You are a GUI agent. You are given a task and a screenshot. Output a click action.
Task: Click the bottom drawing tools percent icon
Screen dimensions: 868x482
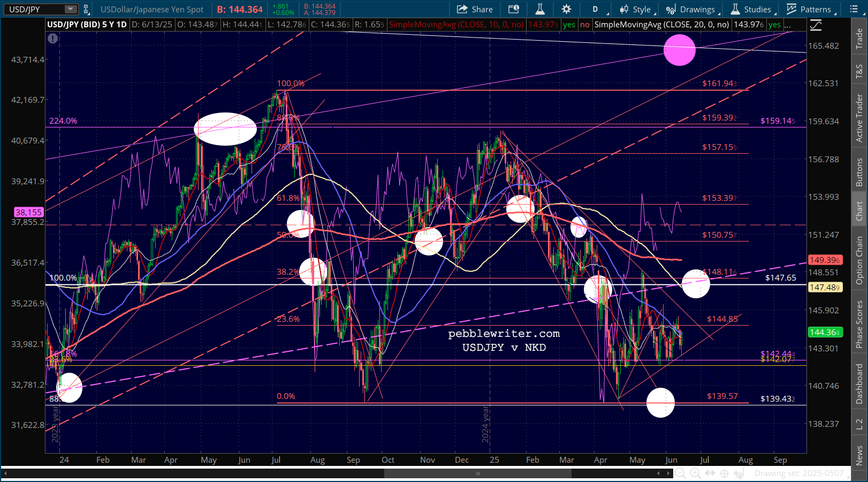(x=739, y=473)
